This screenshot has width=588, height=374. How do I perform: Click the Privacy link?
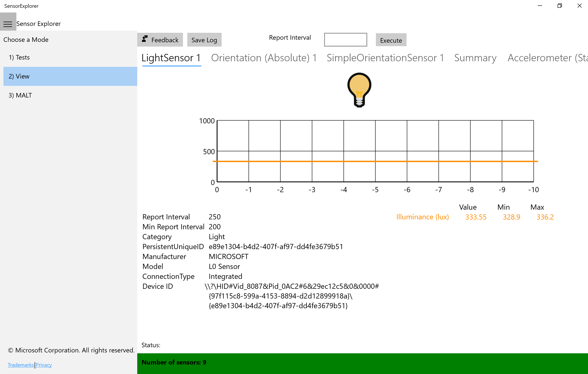tap(44, 365)
